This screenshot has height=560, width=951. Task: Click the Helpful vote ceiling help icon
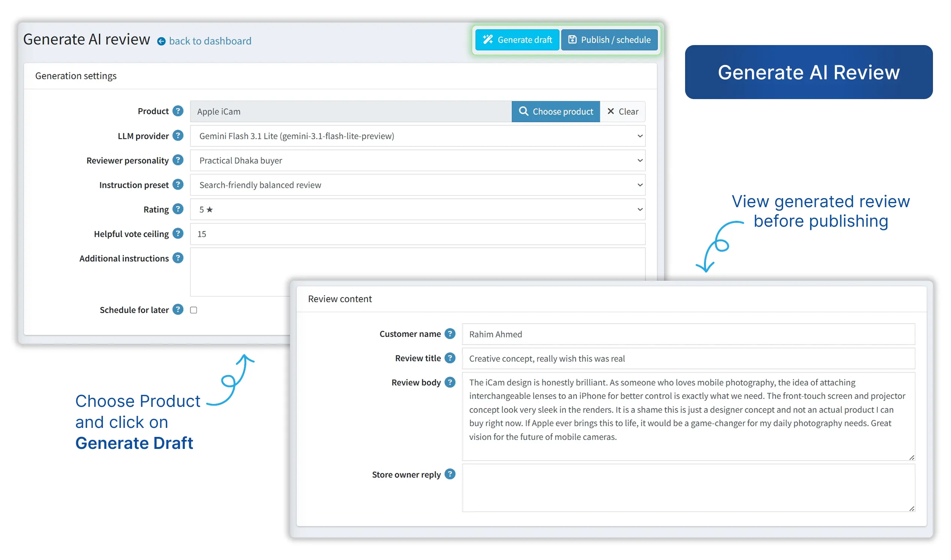178,233
